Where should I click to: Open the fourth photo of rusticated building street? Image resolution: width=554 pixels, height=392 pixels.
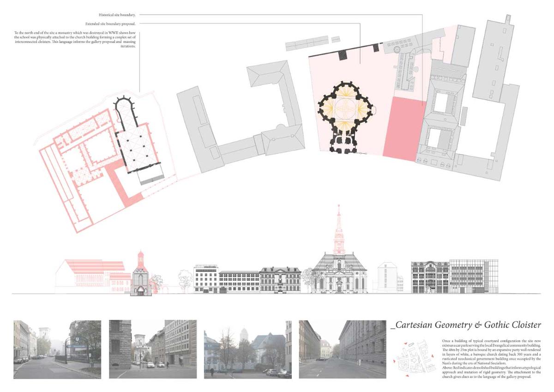pyautogui.click(x=343, y=349)
